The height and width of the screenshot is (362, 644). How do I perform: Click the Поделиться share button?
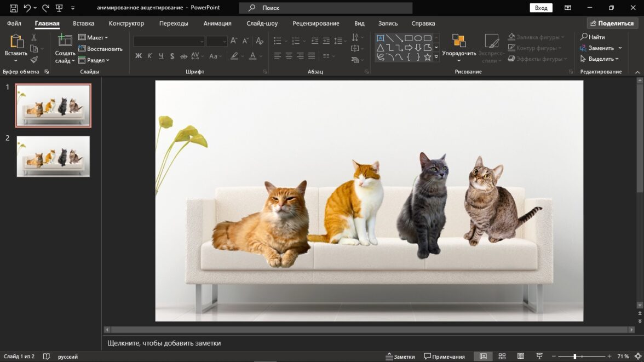(x=611, y=24)
